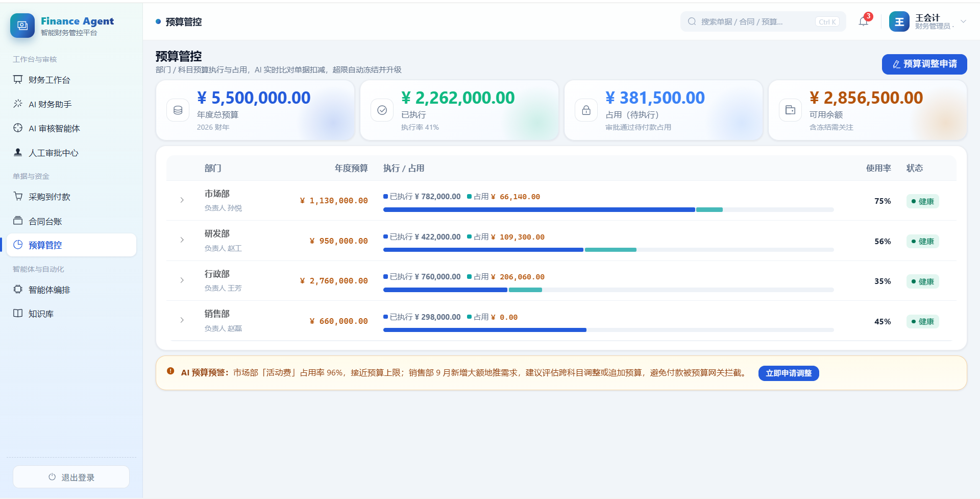Click the 占用 lock icon
This screenshot has width=980, height=499.
click(586, 110)
